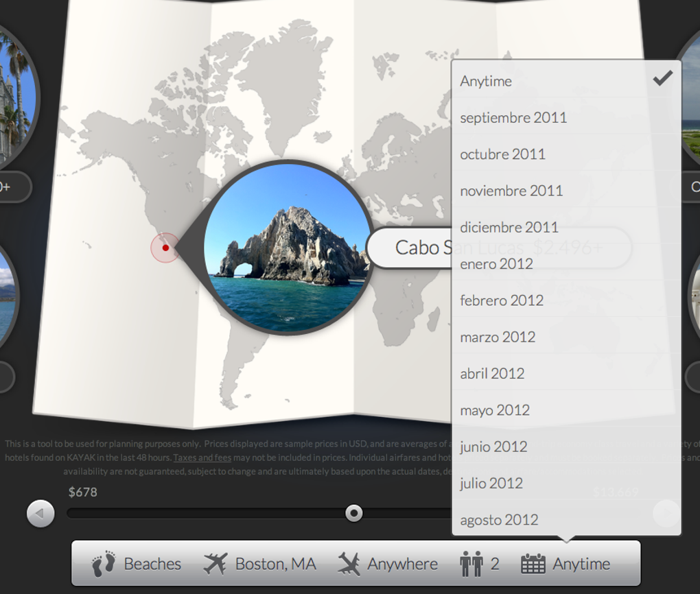Click the travelers people icon

(471, 564)
